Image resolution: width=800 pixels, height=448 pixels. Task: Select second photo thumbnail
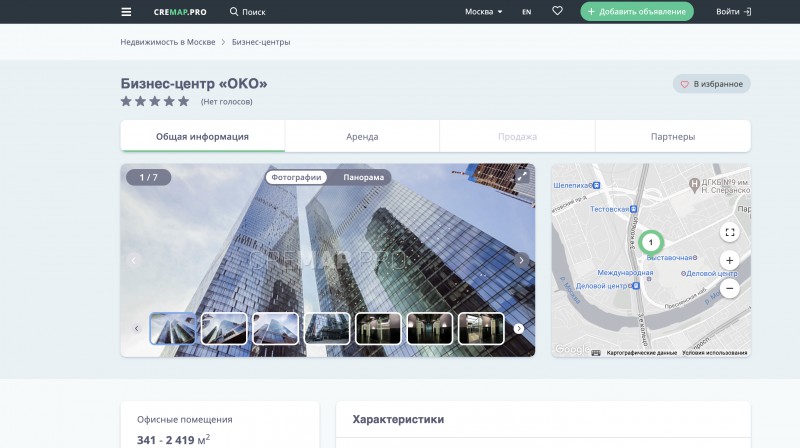click(224, 329)
